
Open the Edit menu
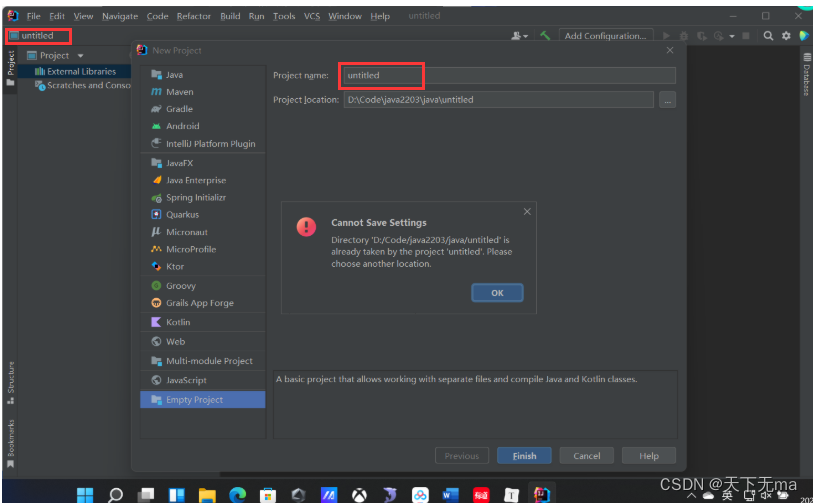(x=57, y=16)
